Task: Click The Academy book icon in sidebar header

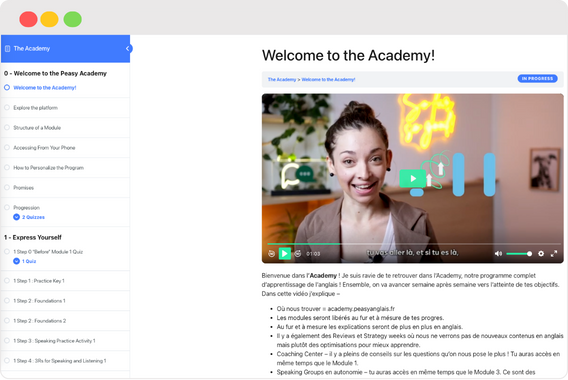Action: (x=7, y=49)
